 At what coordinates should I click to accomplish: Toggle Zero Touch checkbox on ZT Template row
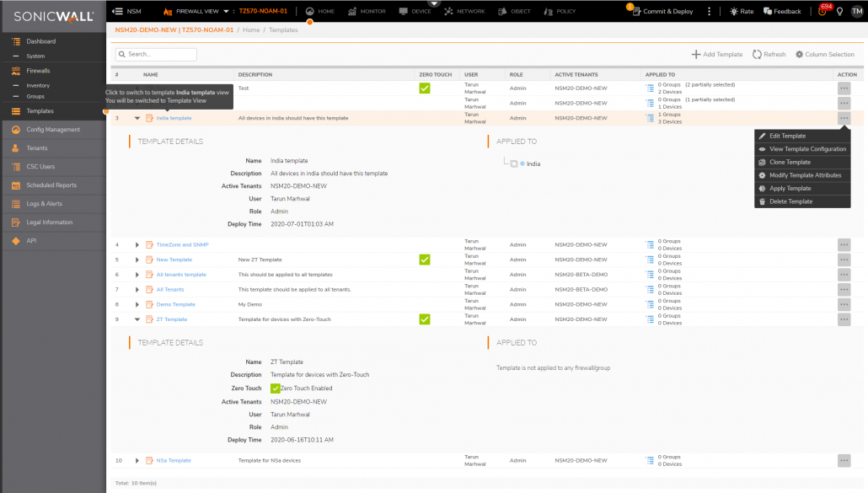click(425, 319)
